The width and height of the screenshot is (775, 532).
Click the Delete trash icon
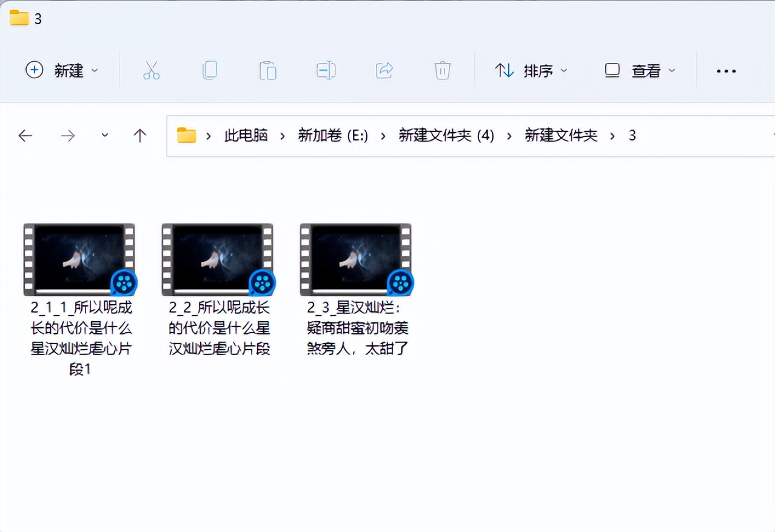(x=442, y=70)
